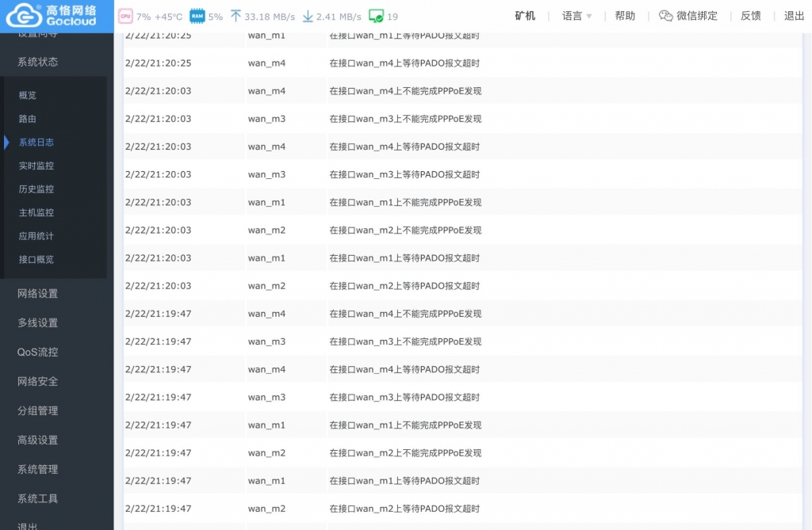
Task: Click 在接口wan_m2上不能完成PPPoE发现 at 21:19:47
Action: 405,453
